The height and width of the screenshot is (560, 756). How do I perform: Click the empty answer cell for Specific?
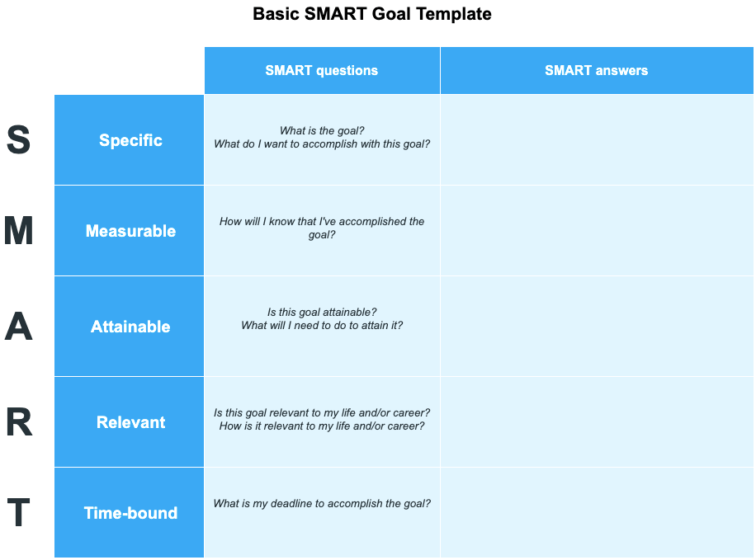[597, 139]
